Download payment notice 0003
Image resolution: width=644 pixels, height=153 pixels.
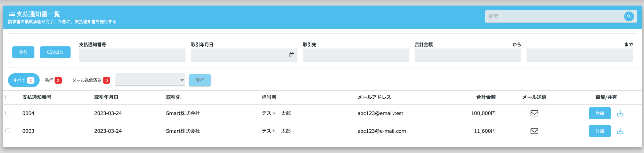[x=620, y=131]
